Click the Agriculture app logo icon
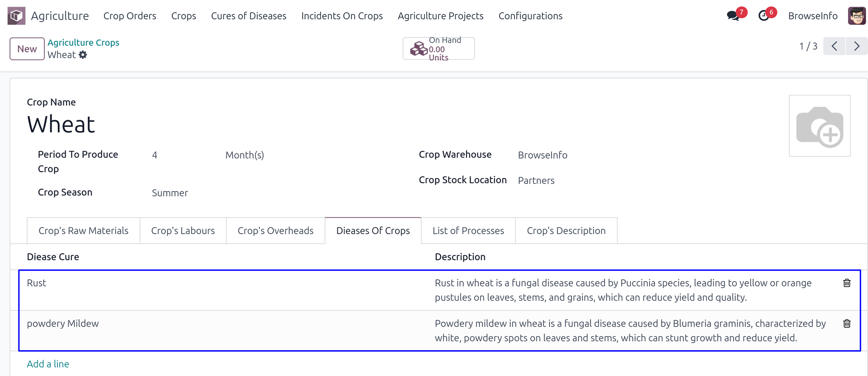The width and height of the screenshot is (868, 376). click(16, 16)
